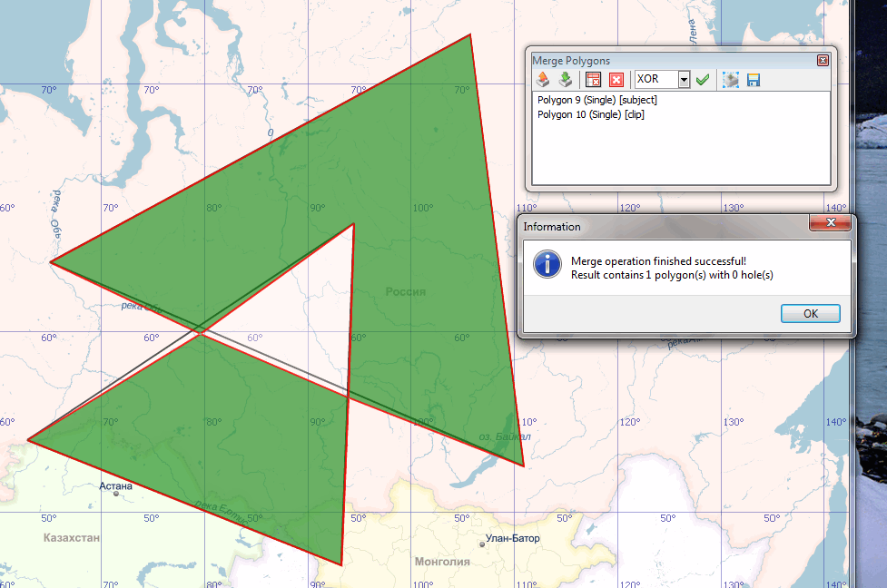Image resolution: width=887 pixels, height=588 pixels.
Task: Click the remove selected polygon list icon
Action: (594, 80)
